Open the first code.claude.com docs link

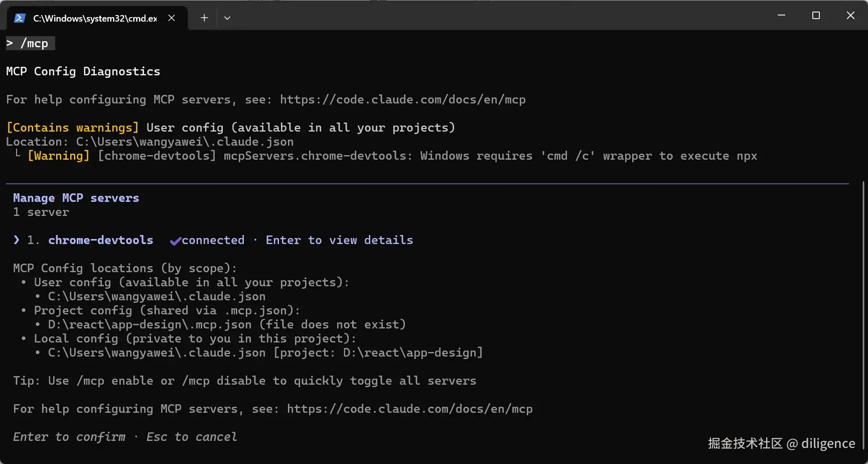pyautogui.click(x=402, y=99)
